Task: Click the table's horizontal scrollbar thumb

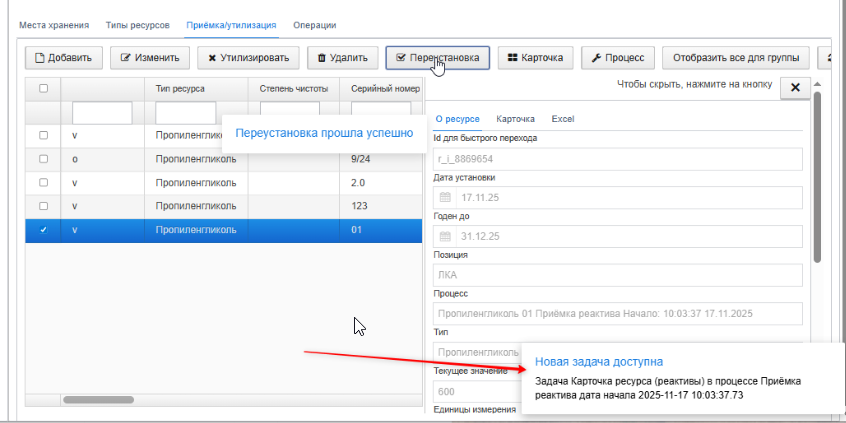Action: (x=98, y=400)
